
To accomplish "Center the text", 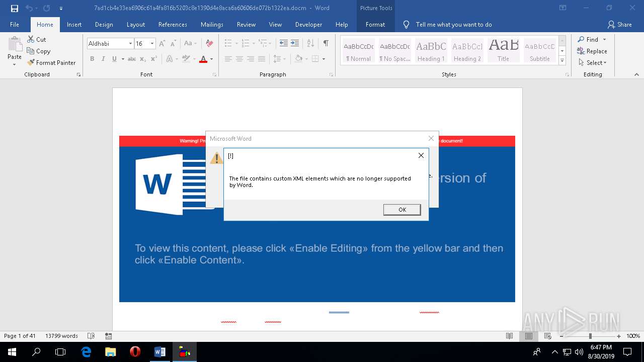I will (239, 59).
